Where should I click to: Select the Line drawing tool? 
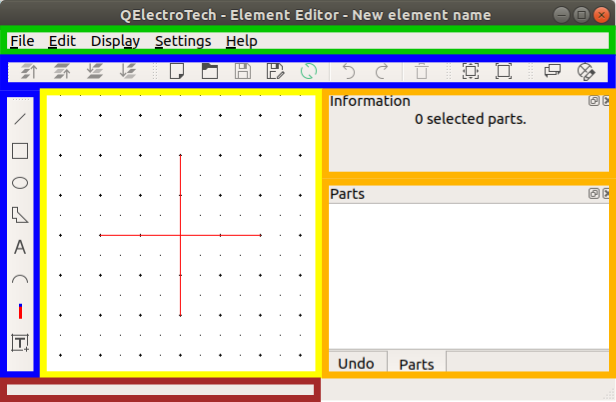tap(19, 119)
